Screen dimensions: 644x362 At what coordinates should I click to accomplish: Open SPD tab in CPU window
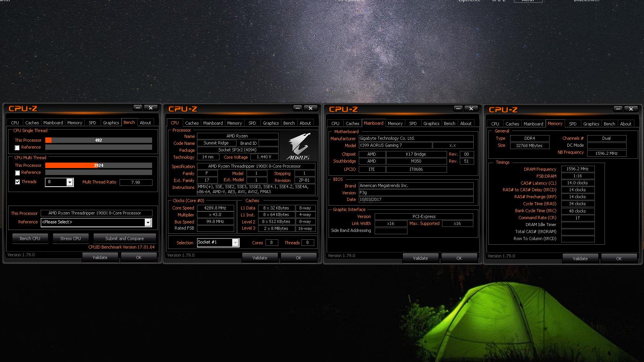252,123
